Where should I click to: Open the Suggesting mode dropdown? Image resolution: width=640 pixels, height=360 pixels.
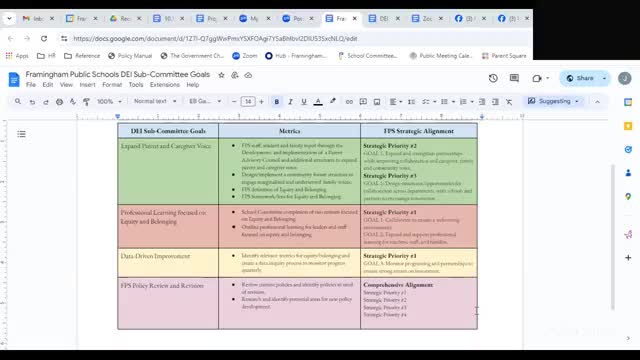(553, 101)
